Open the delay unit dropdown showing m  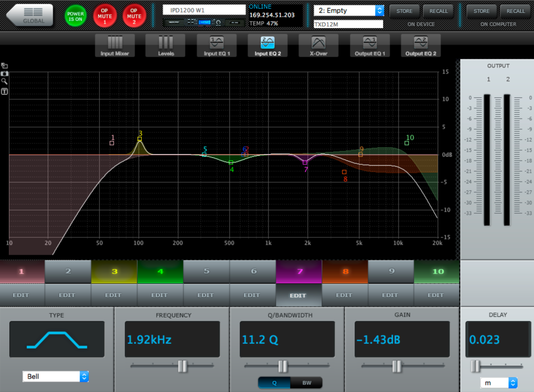tap(499, 383)
